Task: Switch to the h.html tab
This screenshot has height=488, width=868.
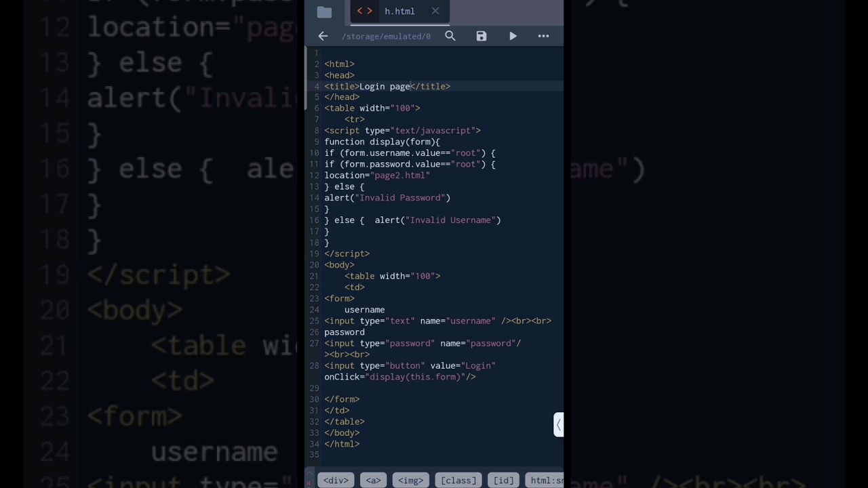Action: 399,12
